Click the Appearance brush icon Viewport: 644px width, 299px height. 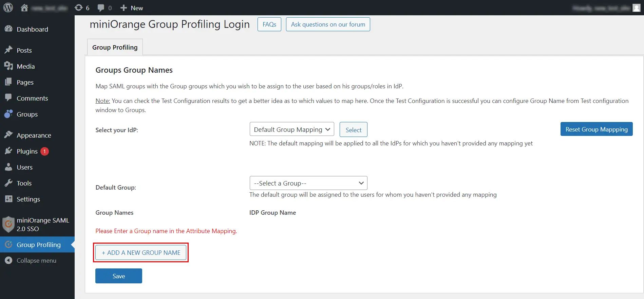(x=8, y=135)
